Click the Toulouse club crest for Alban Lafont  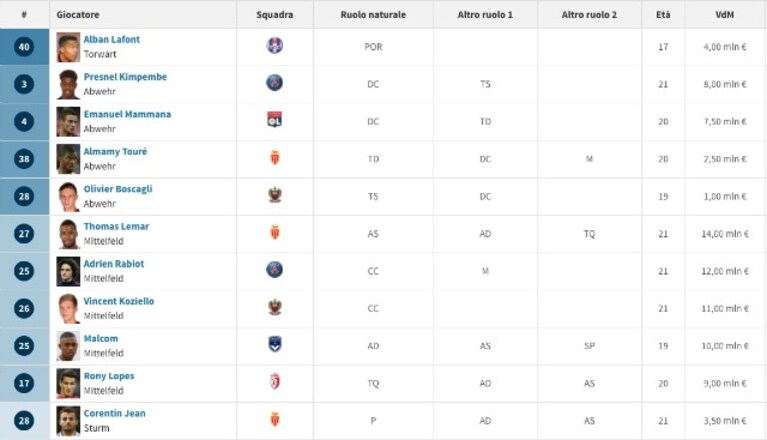[x=275, y=45]
